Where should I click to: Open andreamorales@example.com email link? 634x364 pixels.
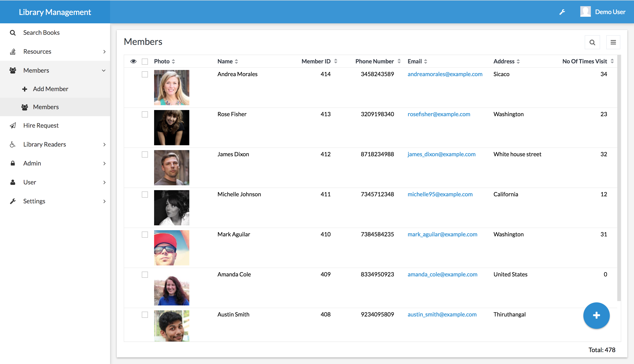point(445,74)
